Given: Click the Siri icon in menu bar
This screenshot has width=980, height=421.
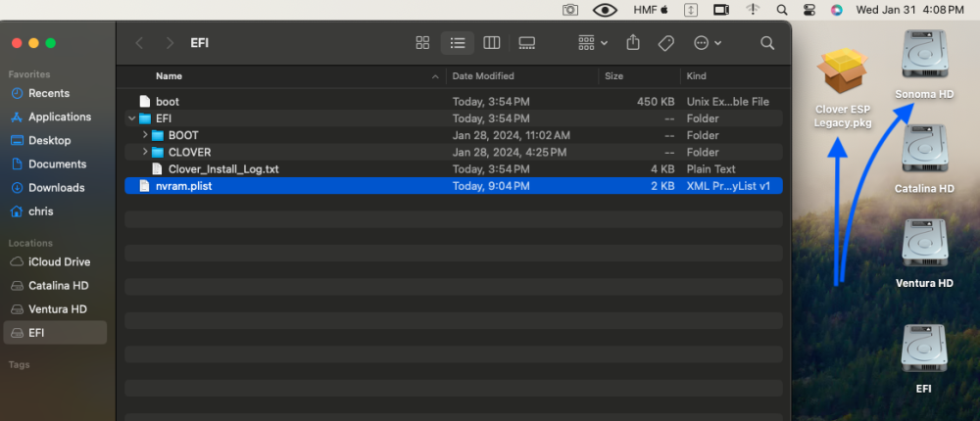Looking at the screenshot, I should tap(836, 10).
